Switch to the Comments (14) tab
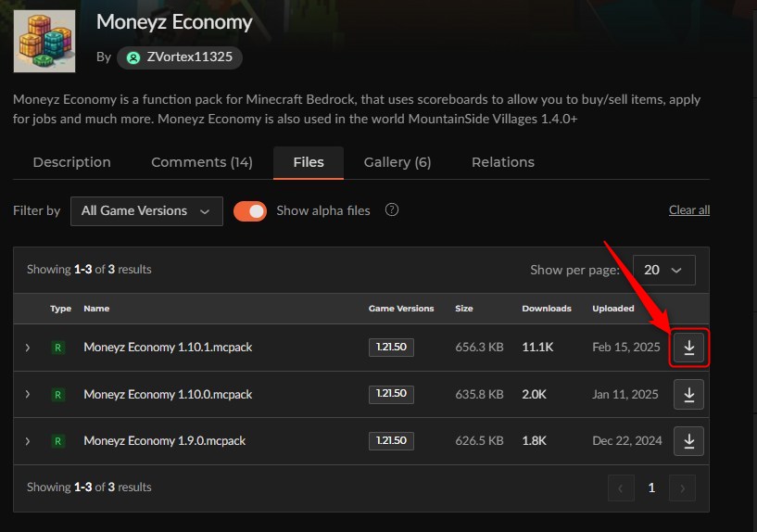This screenshot has width=757, height=532. [202, 162]
